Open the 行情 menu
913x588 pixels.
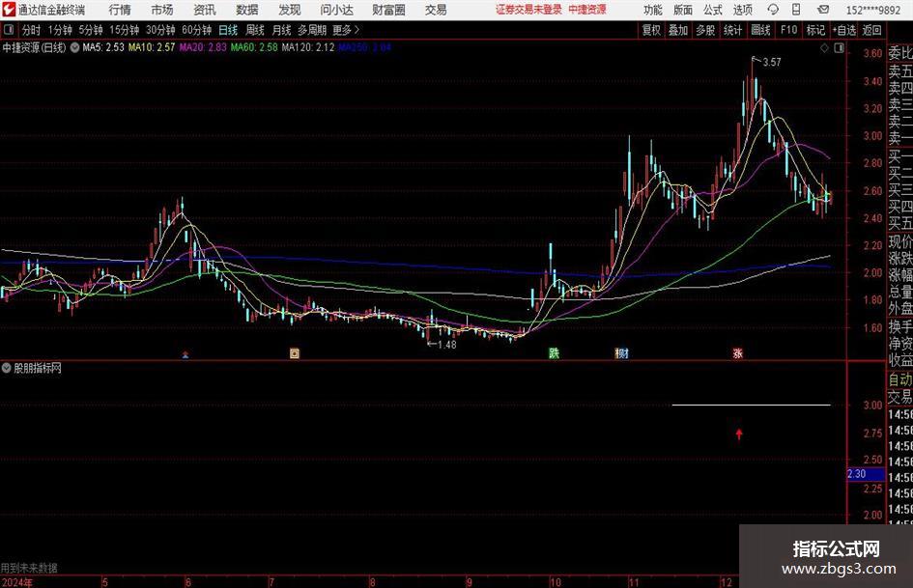(x=120, y=10)
